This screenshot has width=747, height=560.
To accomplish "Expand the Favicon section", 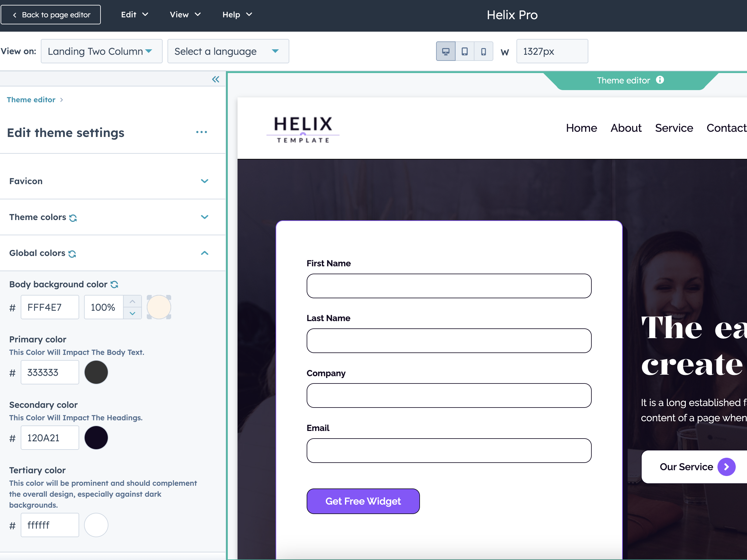I will tap(205, 181).
